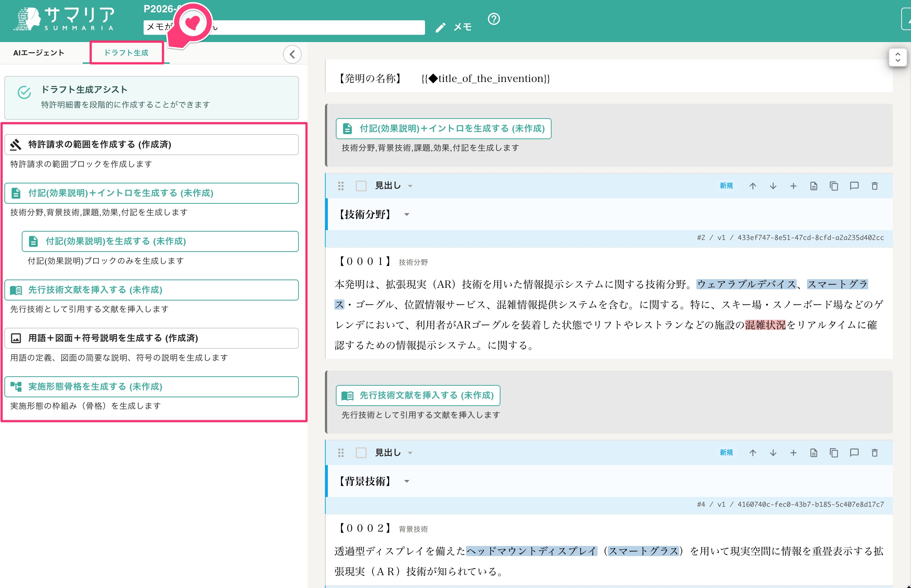Click the 【発明の名称】 label

click(370, 79)
